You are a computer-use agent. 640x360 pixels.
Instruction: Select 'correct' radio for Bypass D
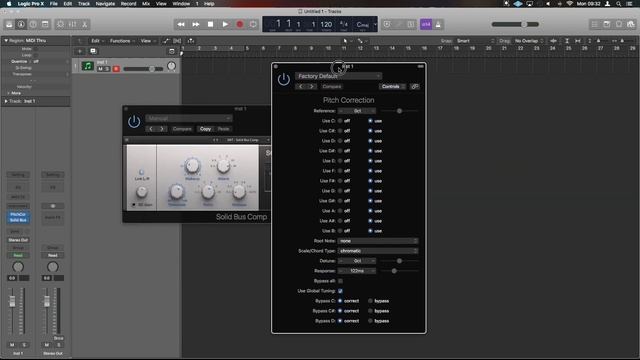[x=340, y=321]
